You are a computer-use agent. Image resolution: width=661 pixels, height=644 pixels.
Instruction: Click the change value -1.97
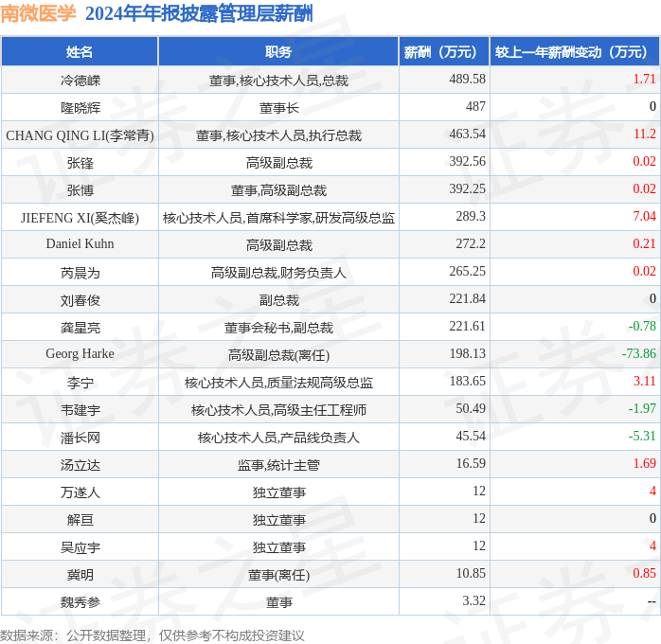click(x=642, y=408)
